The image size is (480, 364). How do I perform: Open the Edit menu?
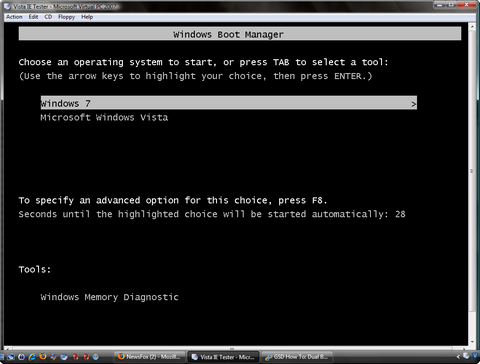tap(33, 17)
